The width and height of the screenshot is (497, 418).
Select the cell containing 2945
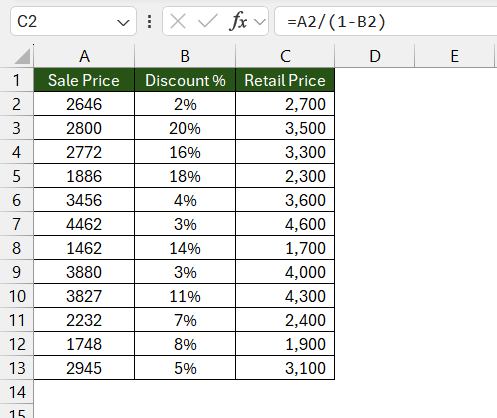click(84, 368)
